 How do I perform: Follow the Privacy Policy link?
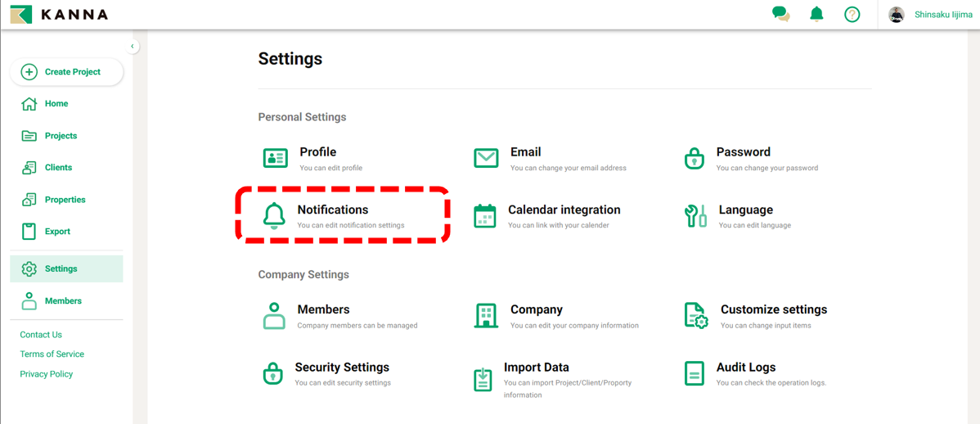[47, 374]
